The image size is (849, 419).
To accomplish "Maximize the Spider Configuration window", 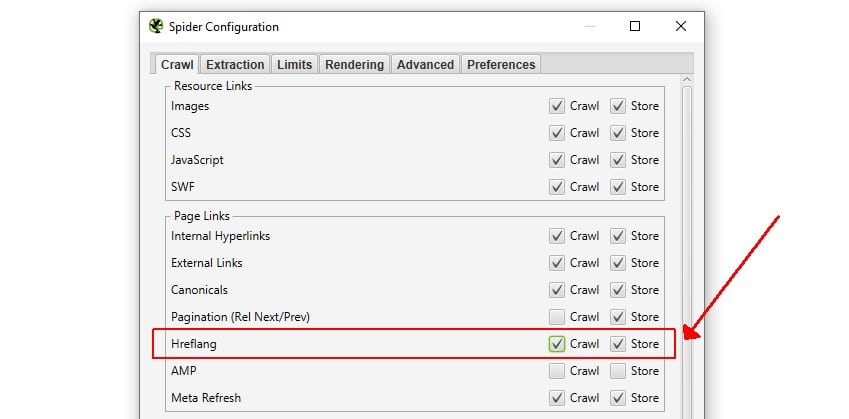I will pos(634,27).
